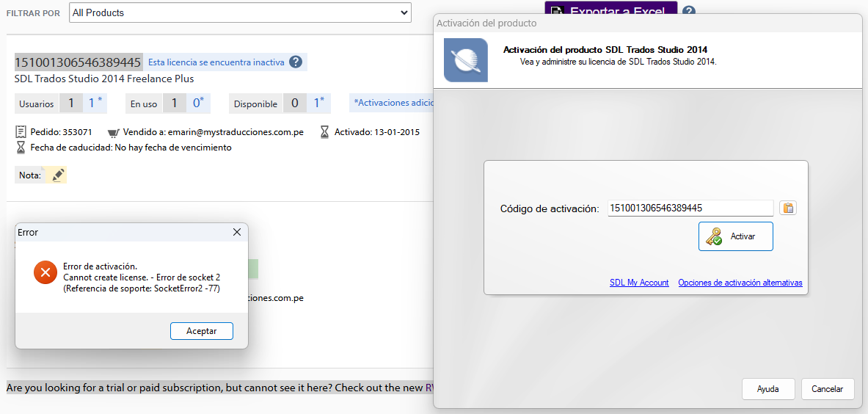Click No hay fecha de vencimiento text
The image size is (868, 414).
tap(172, 148)
